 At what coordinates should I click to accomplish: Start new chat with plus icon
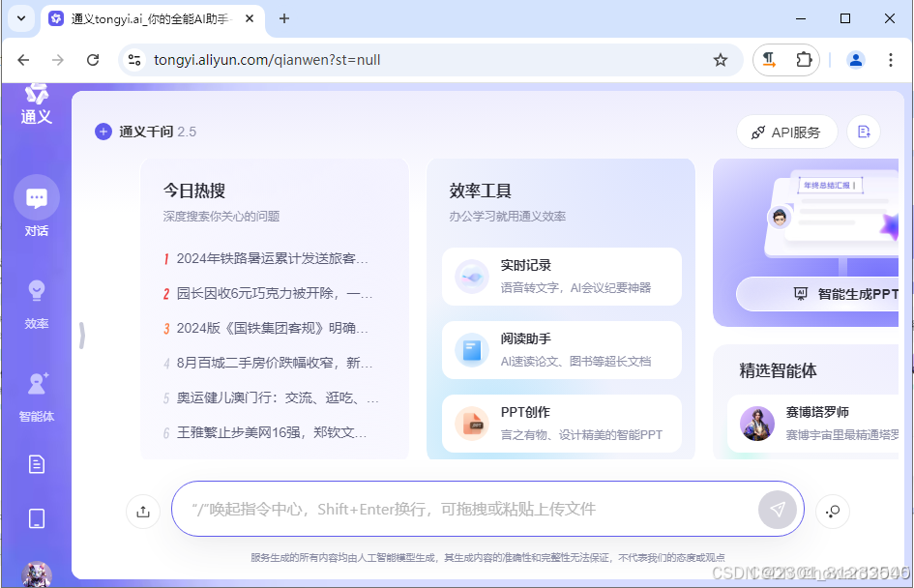103,132
